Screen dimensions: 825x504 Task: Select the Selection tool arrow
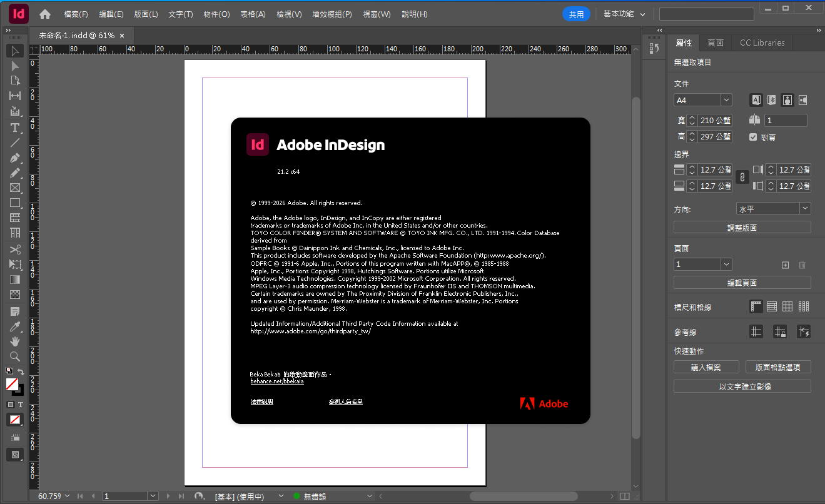pos(15,51)
